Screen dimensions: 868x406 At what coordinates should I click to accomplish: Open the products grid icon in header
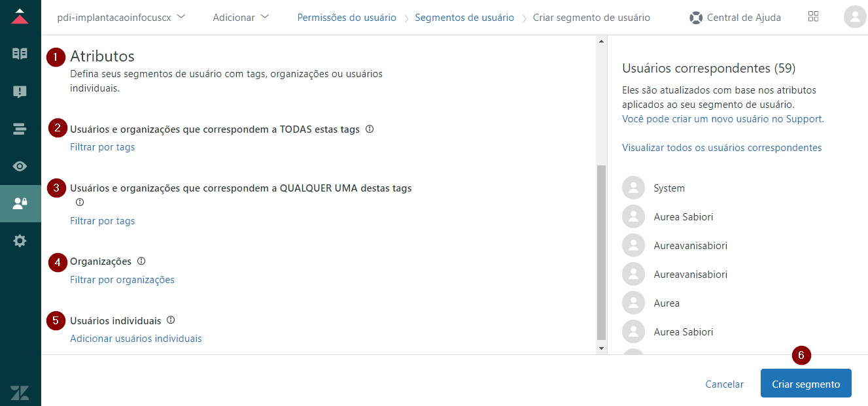[x=813, y=17]
